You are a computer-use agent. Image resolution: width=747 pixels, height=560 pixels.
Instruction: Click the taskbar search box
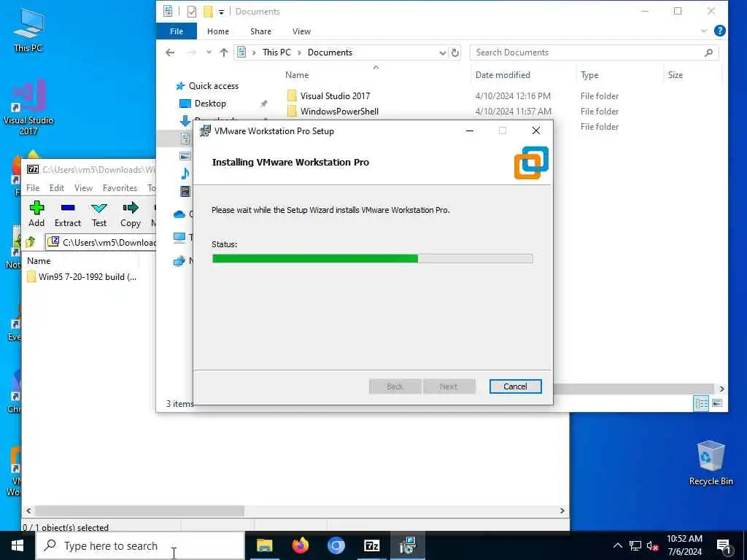point(141,545)
